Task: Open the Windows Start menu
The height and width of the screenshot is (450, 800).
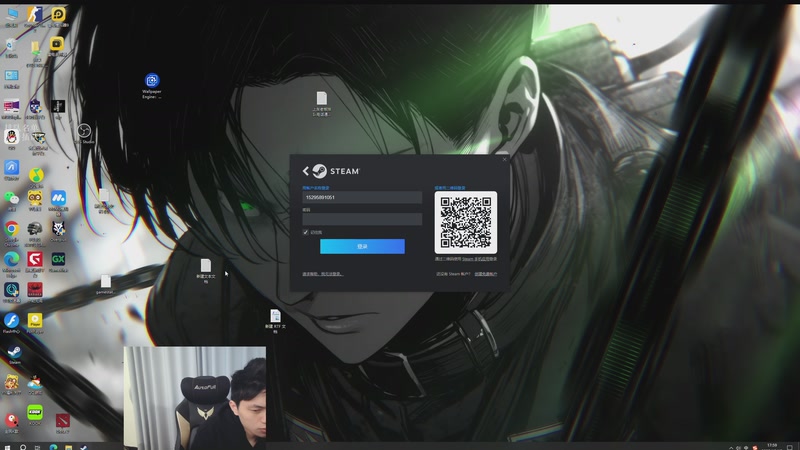Action: tap(7, 447)
